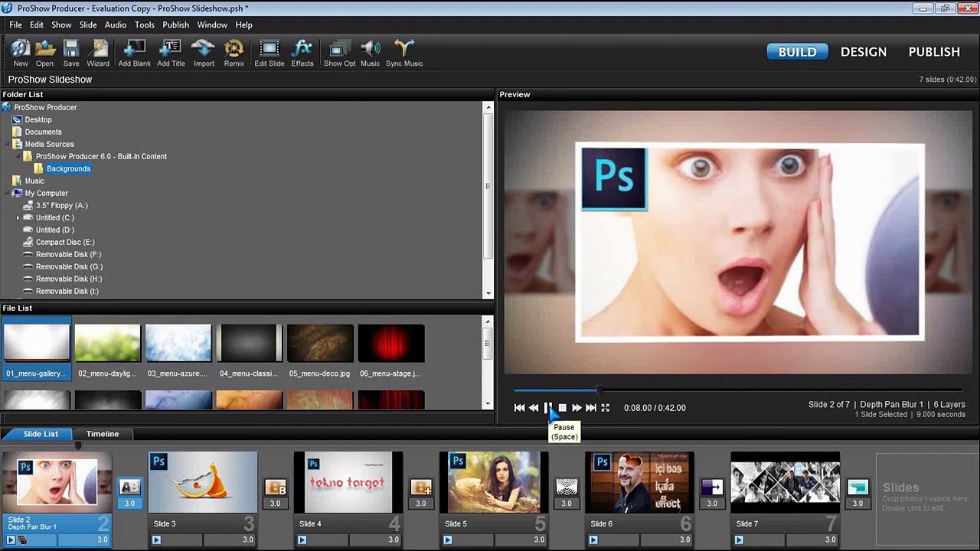Switch to the PUBLISH workspace
The width and height of the screenshot is (980, 551).
click(934, 51)
